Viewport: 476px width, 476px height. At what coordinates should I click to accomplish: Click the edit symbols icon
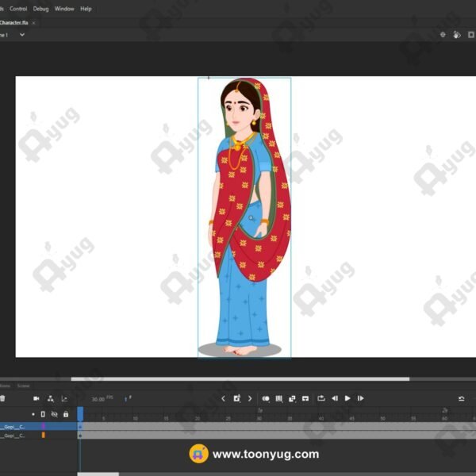(x=457, y=35)
